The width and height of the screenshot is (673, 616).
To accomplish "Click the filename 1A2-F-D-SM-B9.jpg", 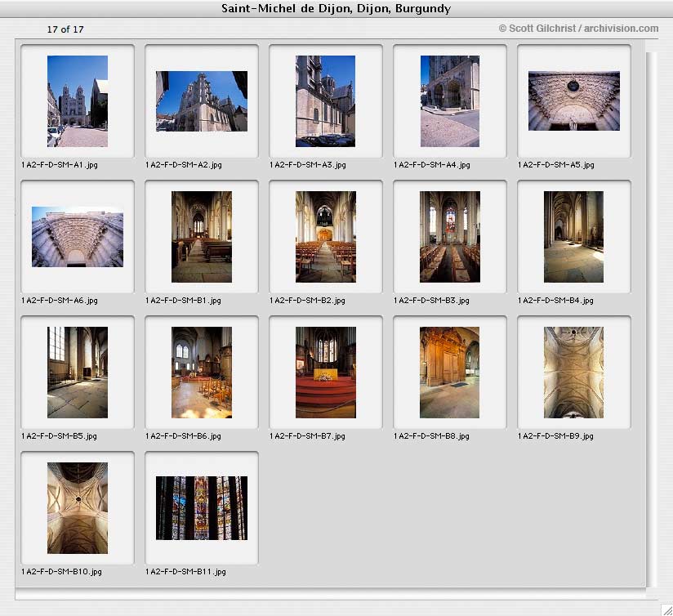I will click(x=555, y=436).
